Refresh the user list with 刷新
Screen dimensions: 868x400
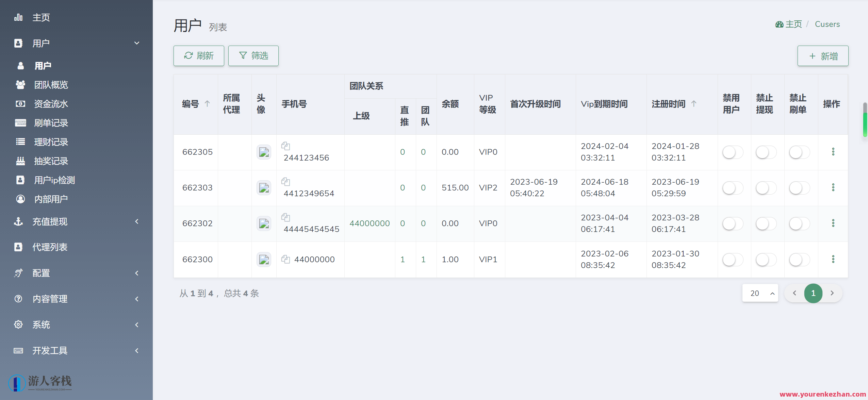tap(198, 55)
